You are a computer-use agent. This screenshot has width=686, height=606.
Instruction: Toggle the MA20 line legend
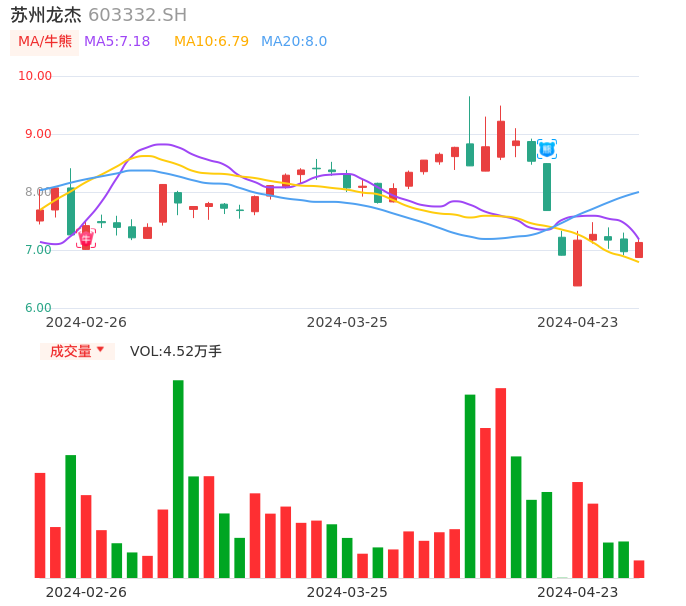point(294,42)
